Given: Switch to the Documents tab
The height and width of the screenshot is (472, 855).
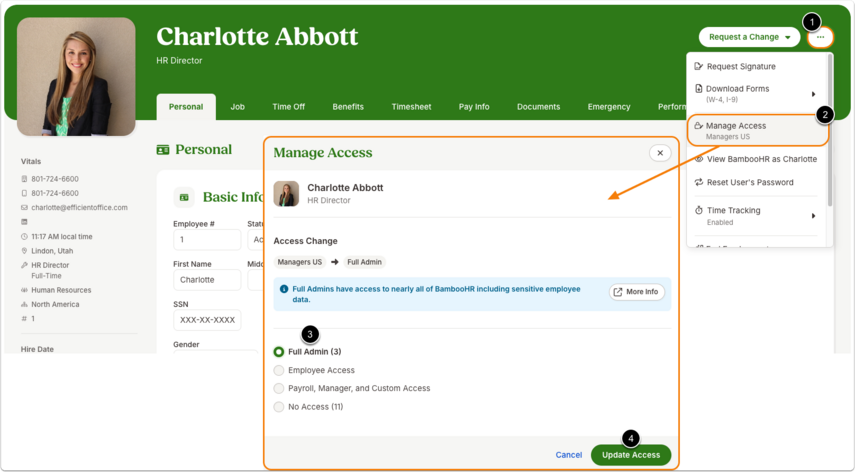Looking at the screenshot, I should coord(538,107).
